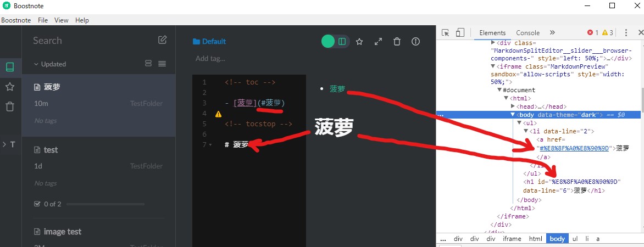Image resolution: width=644 pixels, height=247 pixels.
Task: Select html in the DevTools breadcrumb bar
Action: 536,239
